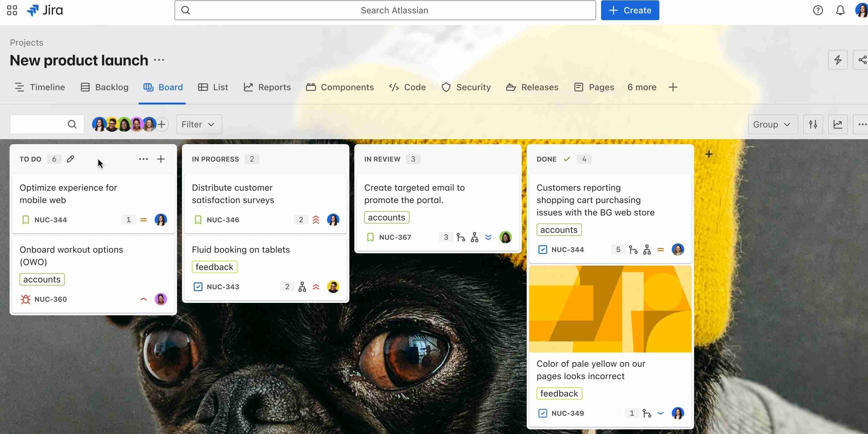The image size is (868, 434).
Task: Toggle the checkbox on NUC-344 in DONE column
Action: click(542, 249)
